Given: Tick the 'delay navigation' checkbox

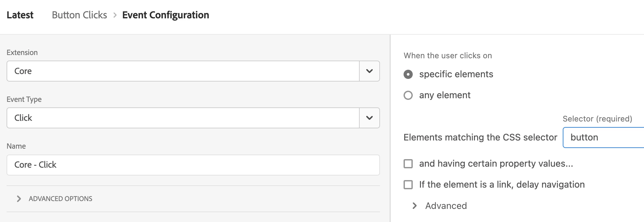Looking at the screenshot, I should (x=408, y=185).
